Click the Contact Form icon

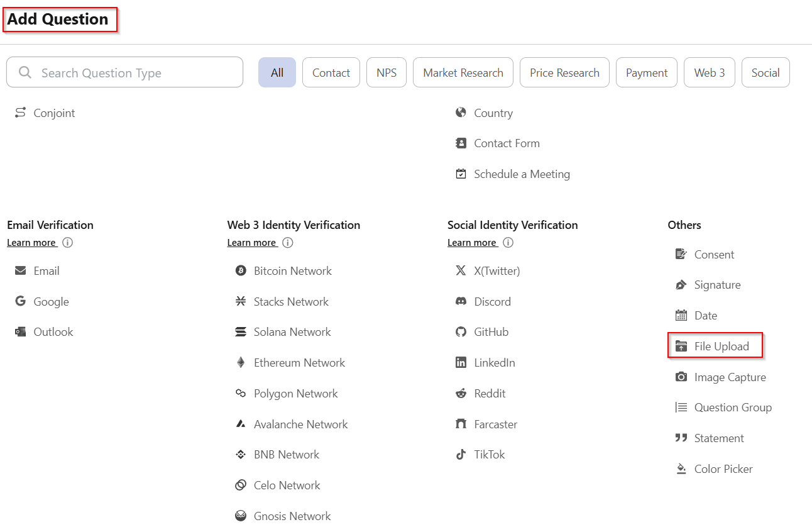tap(461, 143)
